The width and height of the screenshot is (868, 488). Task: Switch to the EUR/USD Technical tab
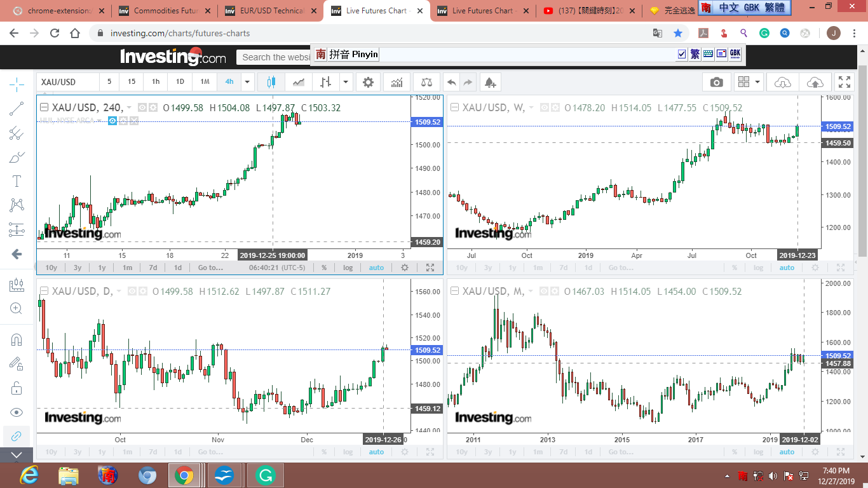pyautogui.click(x=272, y=11)
